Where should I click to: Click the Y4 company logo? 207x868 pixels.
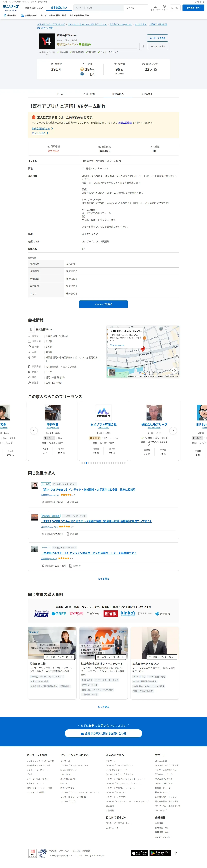pos(47,41)
